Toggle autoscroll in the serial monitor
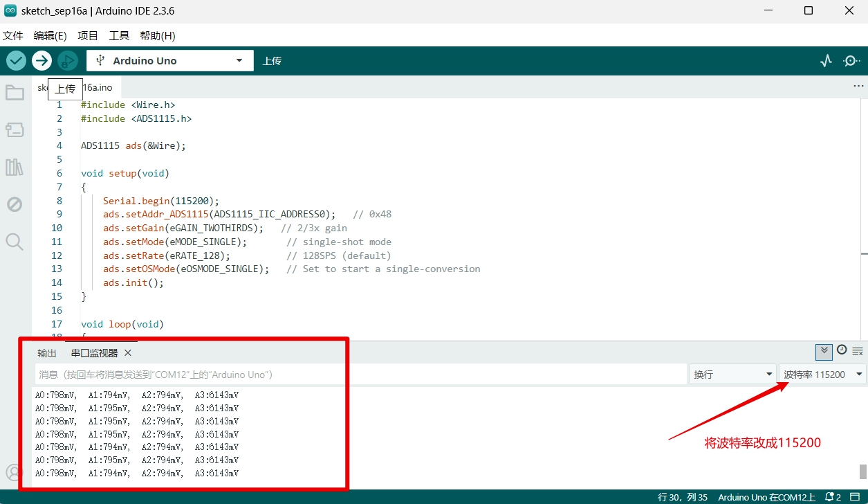This screenshot has height=504, width=868. [823, 351]
